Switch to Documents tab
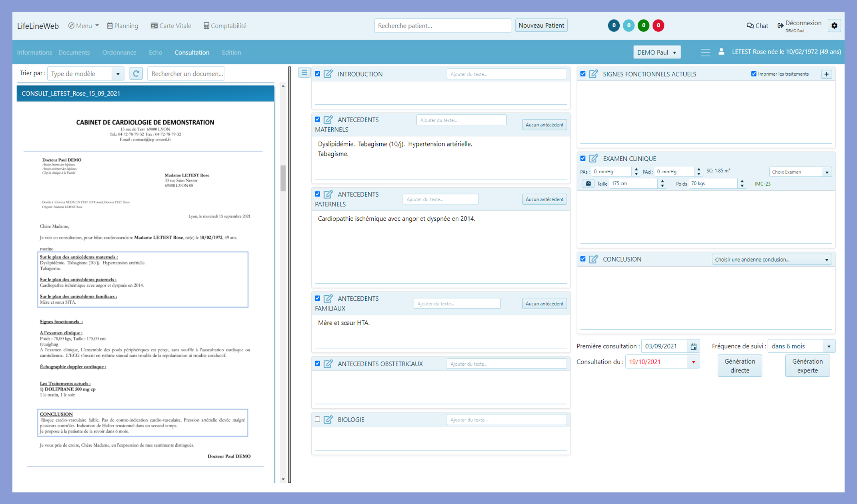Screen dimensions: 857x504 tap(74, 52)
